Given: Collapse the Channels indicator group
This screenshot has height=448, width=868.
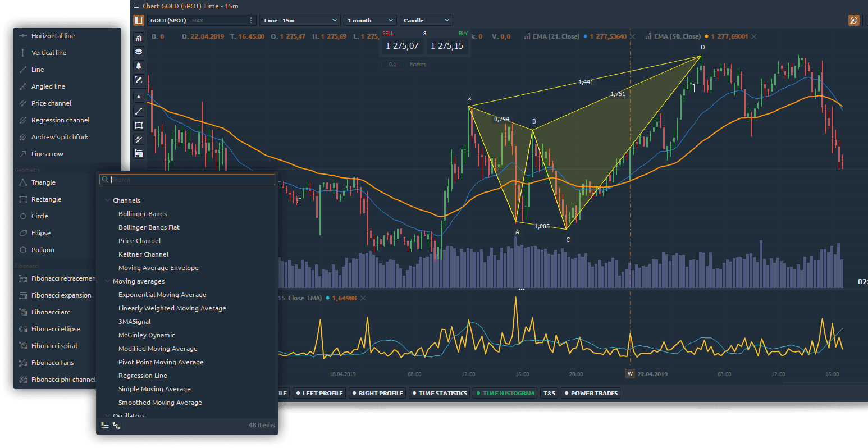Looking at the screenshot, I should click(108, 200).
